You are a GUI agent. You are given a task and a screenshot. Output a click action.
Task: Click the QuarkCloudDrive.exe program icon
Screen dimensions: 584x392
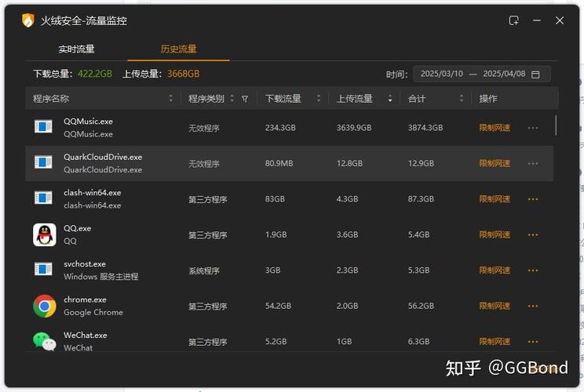[x=43, y=162]
